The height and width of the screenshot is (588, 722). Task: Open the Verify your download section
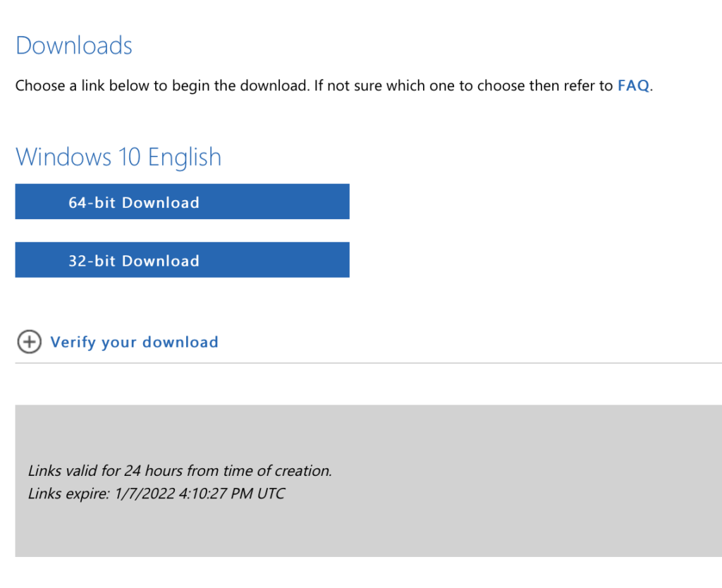[134, 343]
